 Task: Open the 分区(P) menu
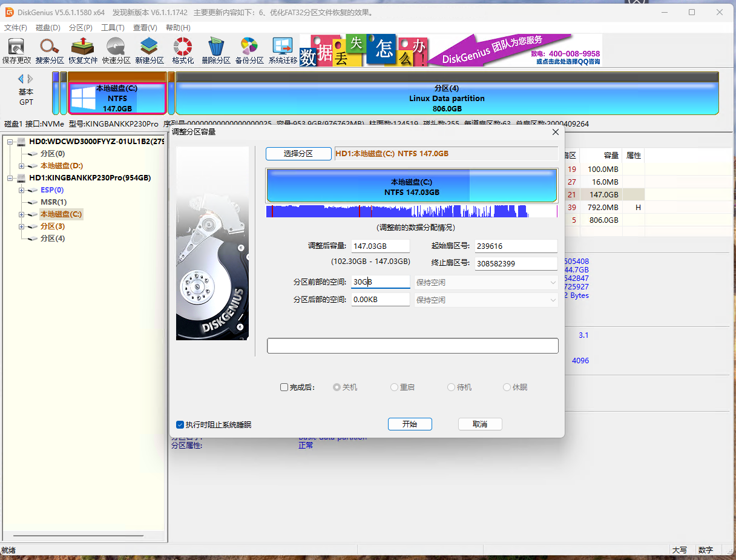click(80, 28)
